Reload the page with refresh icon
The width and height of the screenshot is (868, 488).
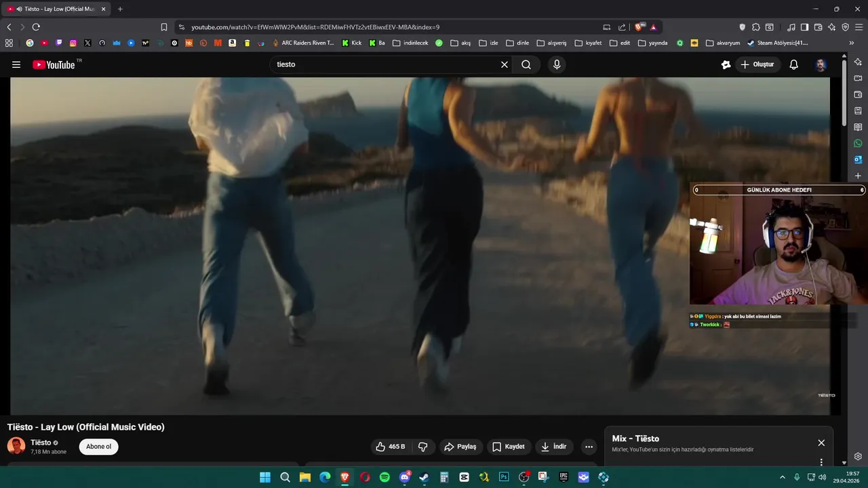(36, 27)
